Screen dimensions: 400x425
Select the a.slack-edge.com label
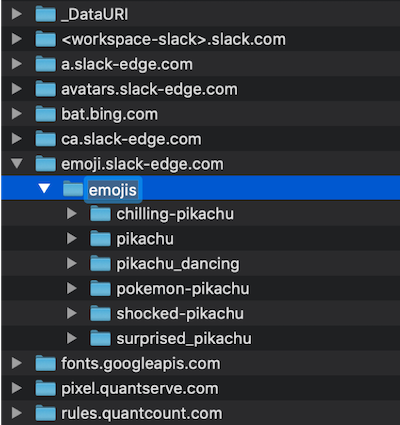[x=127, y=64]
